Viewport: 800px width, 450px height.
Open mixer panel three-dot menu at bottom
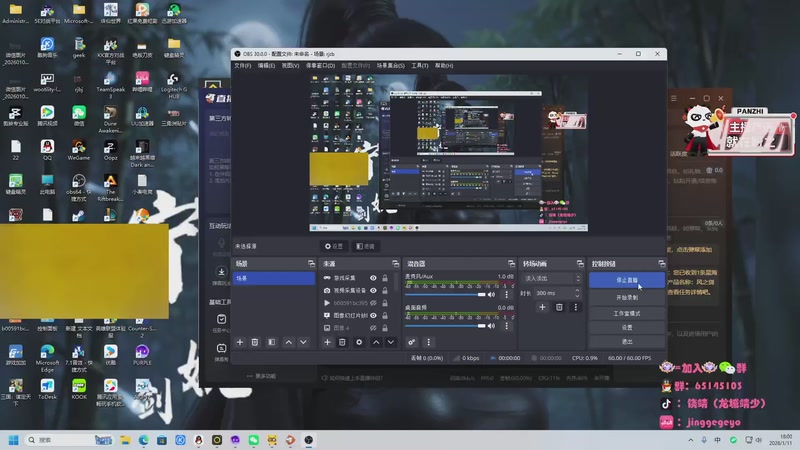click(429, 342)
